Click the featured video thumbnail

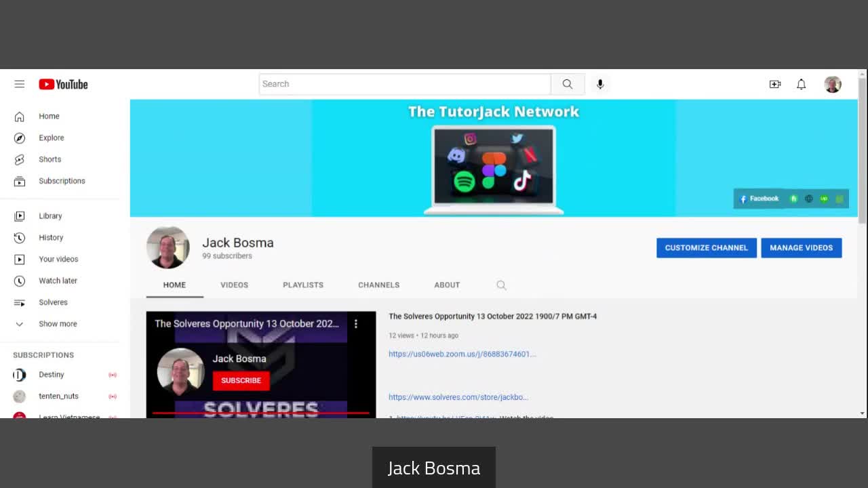[x=261, y=365]
